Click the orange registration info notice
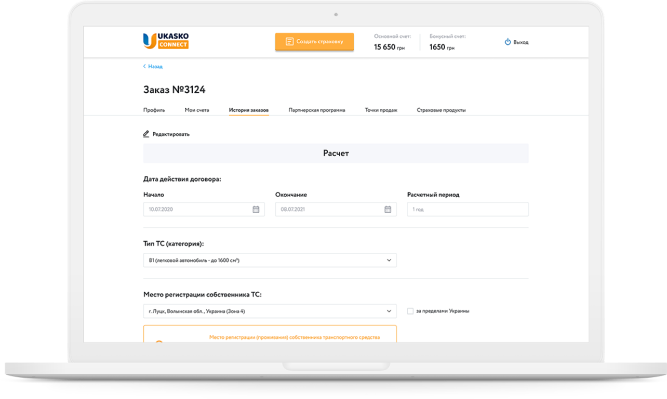This screenshot has width=667, height=399. (270, 334)
